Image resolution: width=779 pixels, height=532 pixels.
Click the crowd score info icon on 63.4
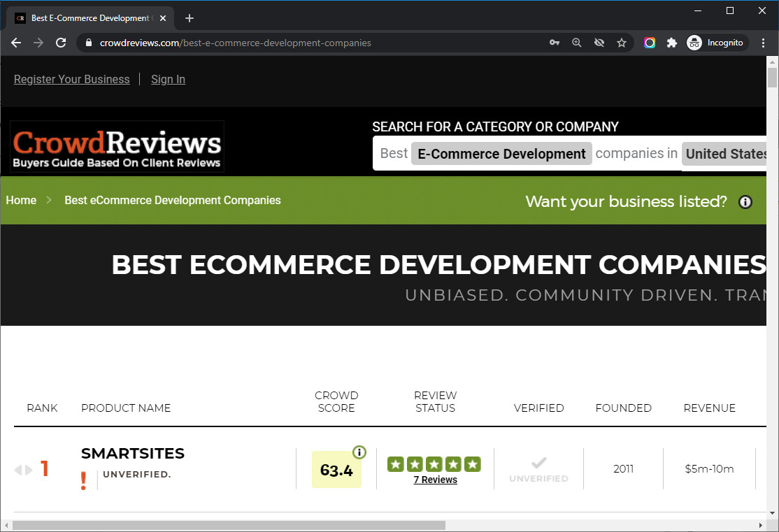pyautogui.click(x=359, y=452)
